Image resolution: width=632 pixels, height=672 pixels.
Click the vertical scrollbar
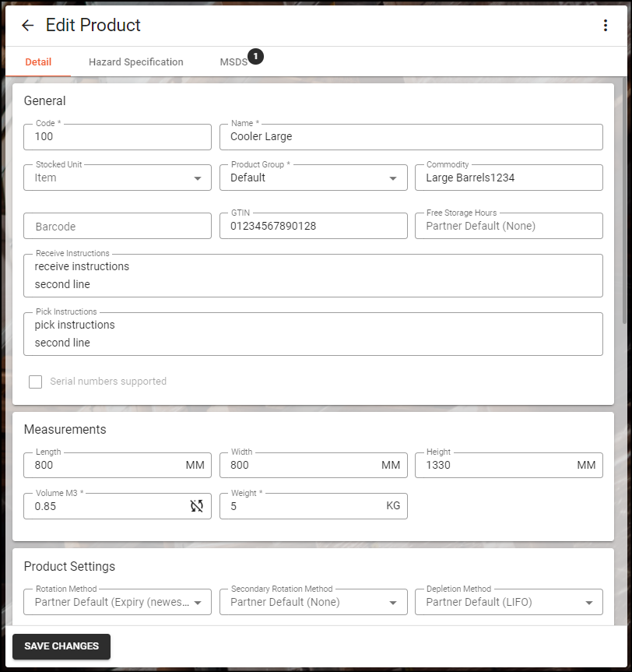[x=625, y=201]
